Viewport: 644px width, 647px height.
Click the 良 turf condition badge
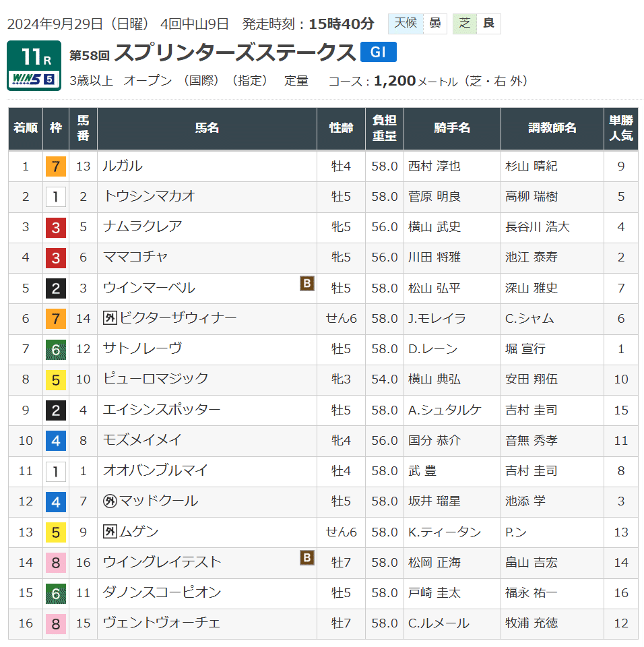coord(491,22)
